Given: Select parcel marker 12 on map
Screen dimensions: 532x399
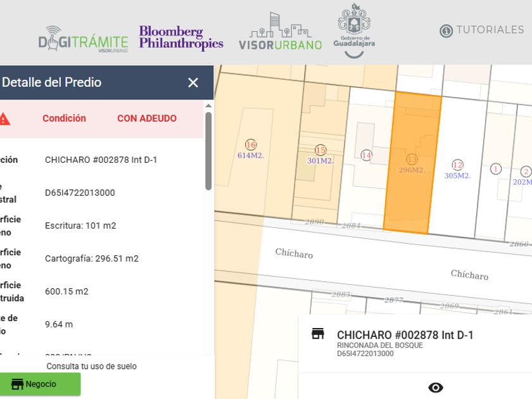Looking at the screenshot, I should [458, 165].
